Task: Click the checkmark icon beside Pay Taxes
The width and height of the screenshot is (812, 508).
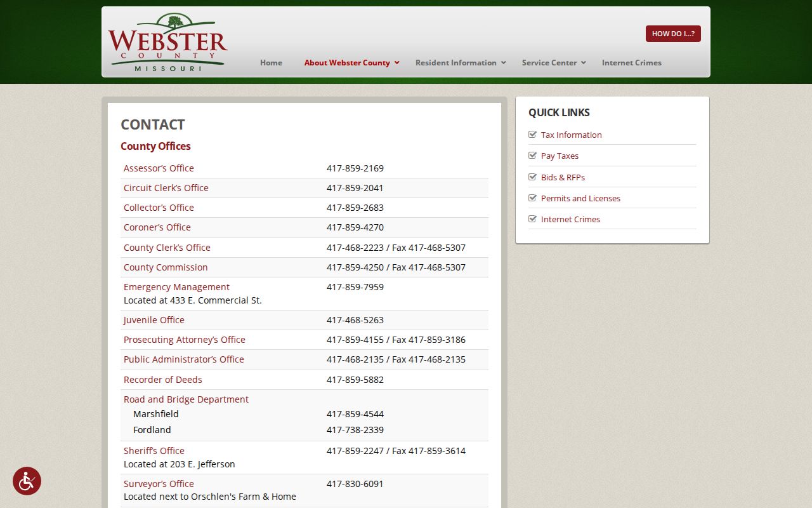Action: [x=533, y=156]
